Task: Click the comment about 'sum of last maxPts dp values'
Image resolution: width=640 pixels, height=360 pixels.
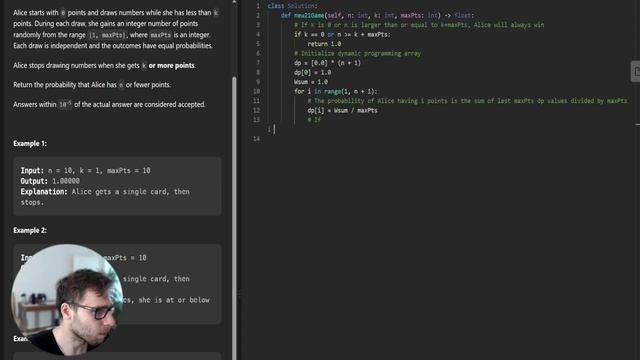Action: coord(467,101)
